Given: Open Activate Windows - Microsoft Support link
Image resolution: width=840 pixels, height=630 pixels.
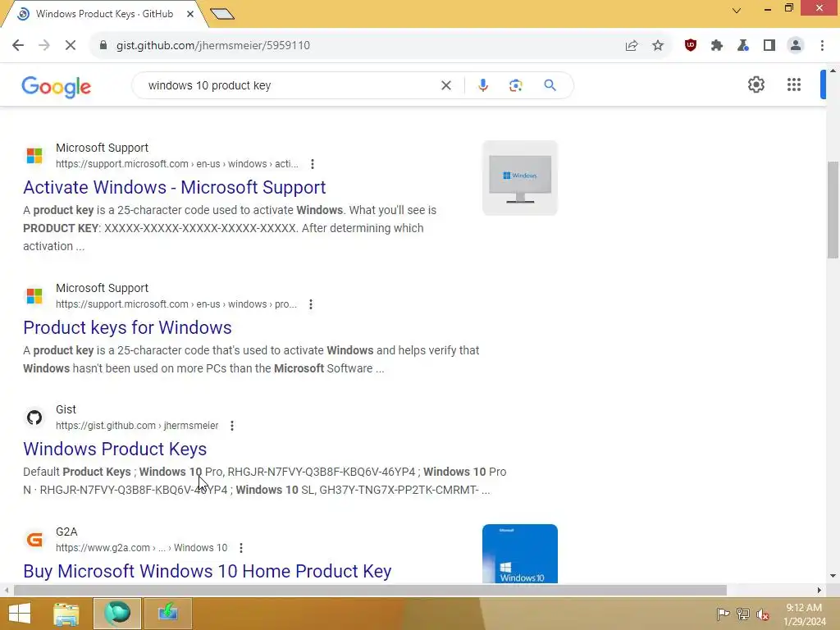Looking at the screenshot, I should pos(174,188).
